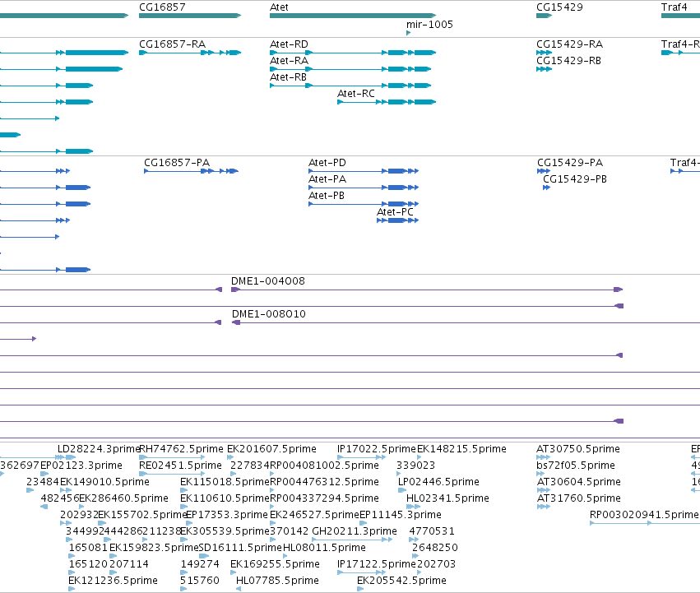Click the CG15429-RB transcript label
This screenshot has height=593, width=700.
pyautogui.click(x=568, y=61)
